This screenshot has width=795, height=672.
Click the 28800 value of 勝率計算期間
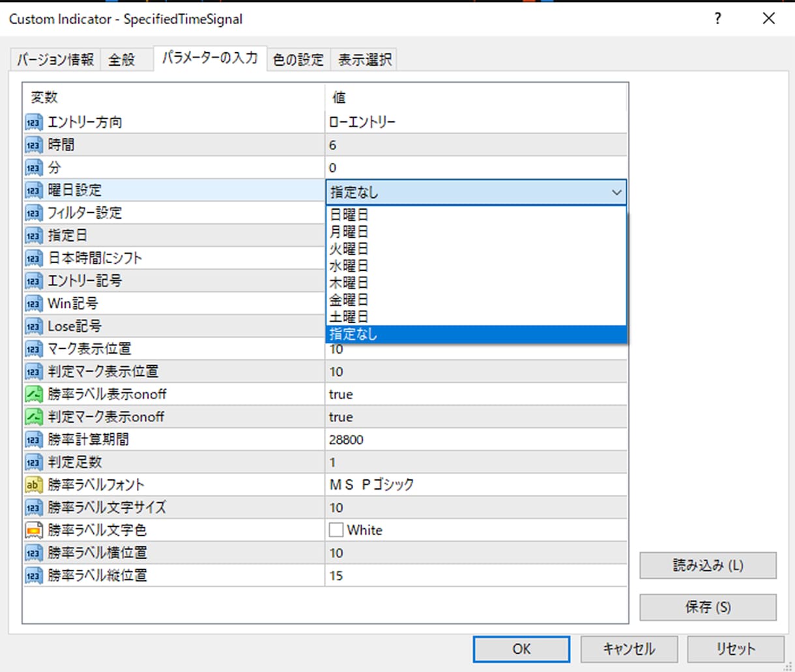tap(476, 440)
